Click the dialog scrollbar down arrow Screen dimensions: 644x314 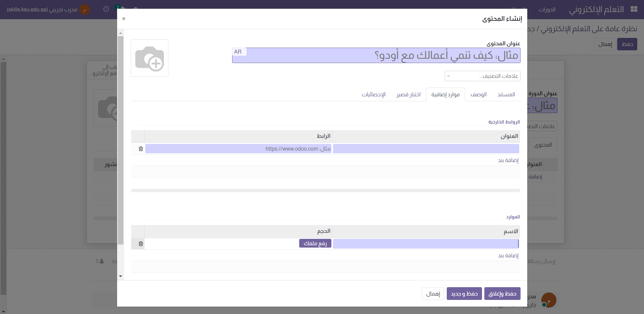[x=120, y=276]
